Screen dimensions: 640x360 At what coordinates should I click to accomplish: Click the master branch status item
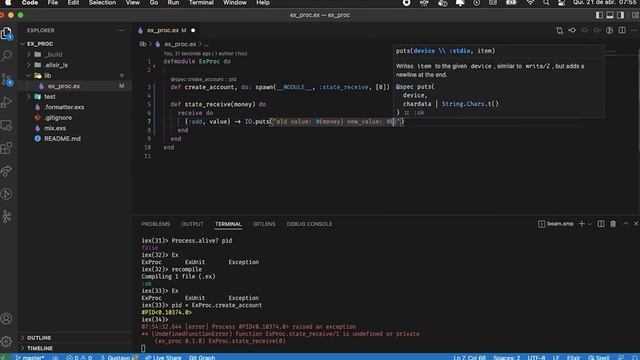tap(29, 357)
